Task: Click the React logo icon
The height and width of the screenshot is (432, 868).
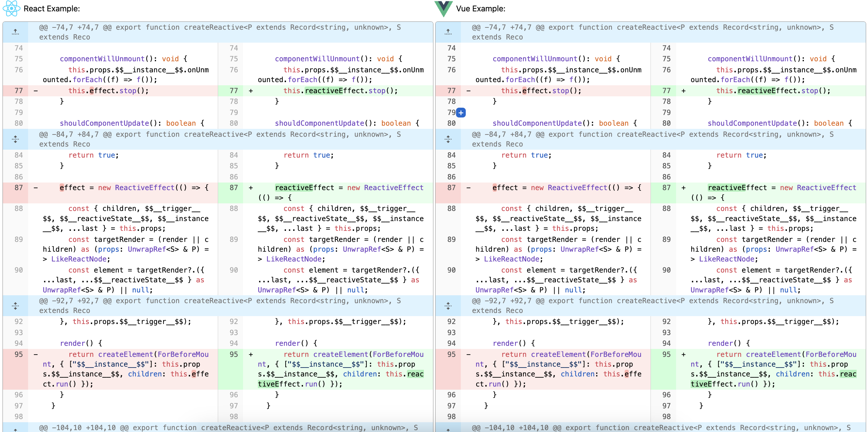Action: (11, 9)
